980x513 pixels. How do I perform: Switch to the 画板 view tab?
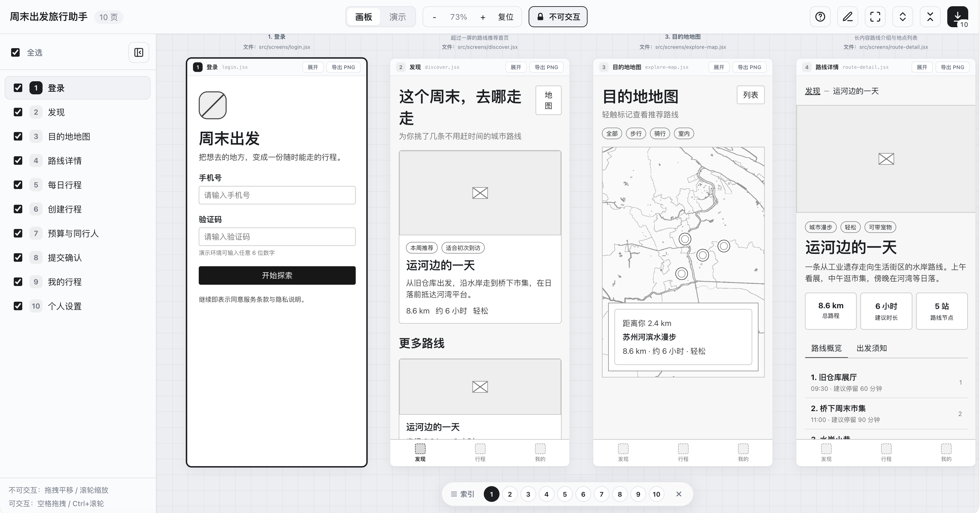(x=364, y=17)
